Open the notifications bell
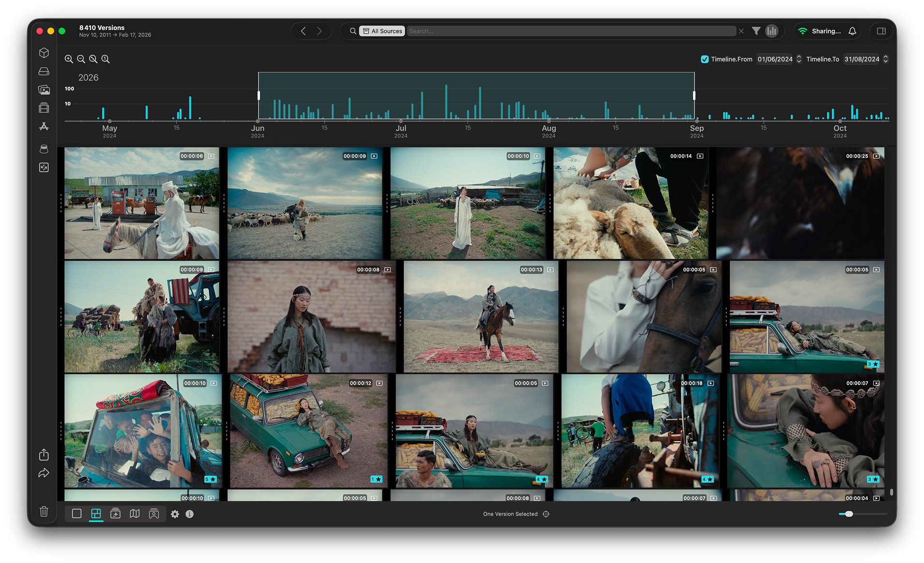The width and height of the screenshot is (924, 563). (852, 31)
